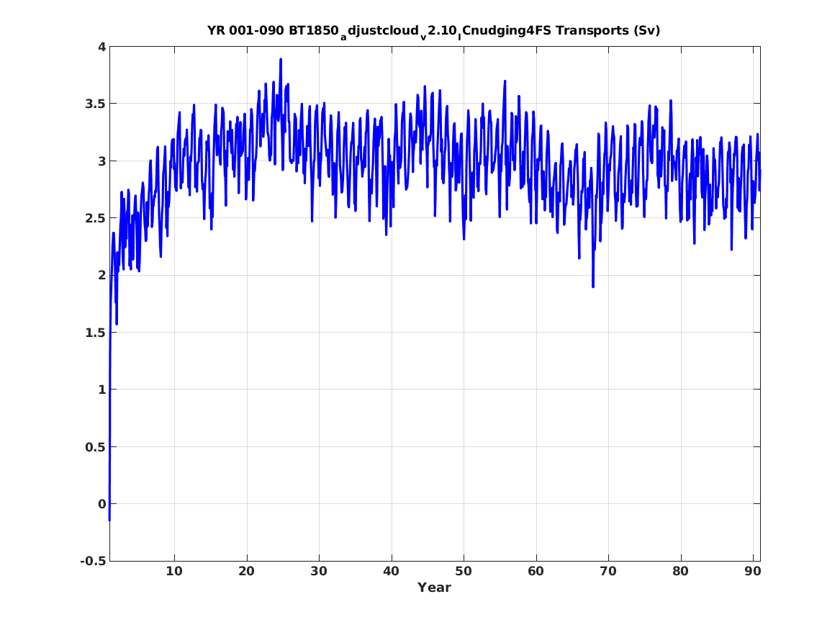Click y-axis tick label '2'
840x630 pixels.
[101, 275]
